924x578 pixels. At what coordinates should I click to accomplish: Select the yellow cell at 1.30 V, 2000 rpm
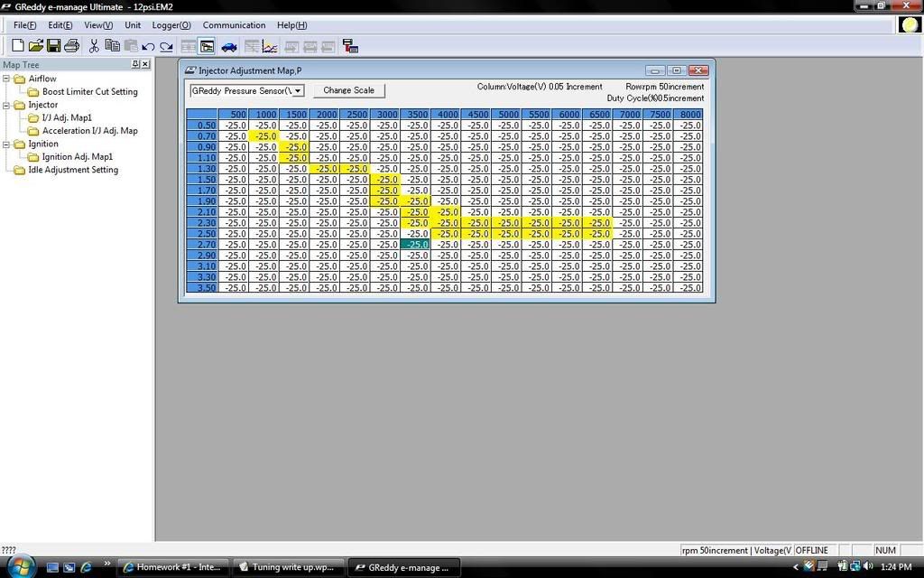pyautogui.click(x=324, y=169)
